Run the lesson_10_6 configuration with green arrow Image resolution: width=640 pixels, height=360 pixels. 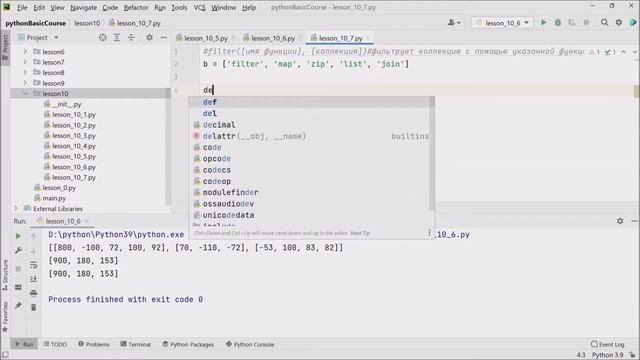tap(543, 23)
